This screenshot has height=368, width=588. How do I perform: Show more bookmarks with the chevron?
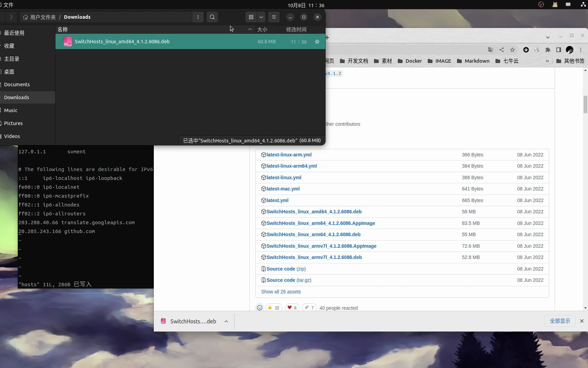click(x=548, y=61)
